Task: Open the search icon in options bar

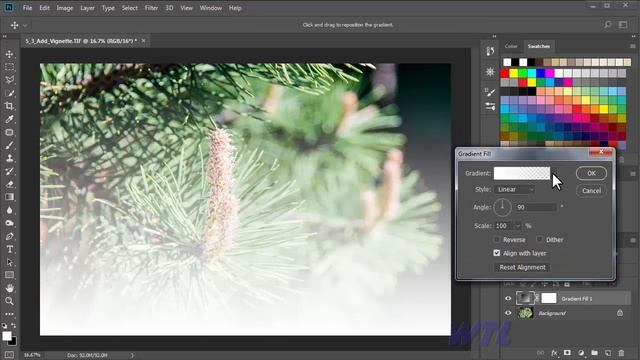Action: point(608,25)
